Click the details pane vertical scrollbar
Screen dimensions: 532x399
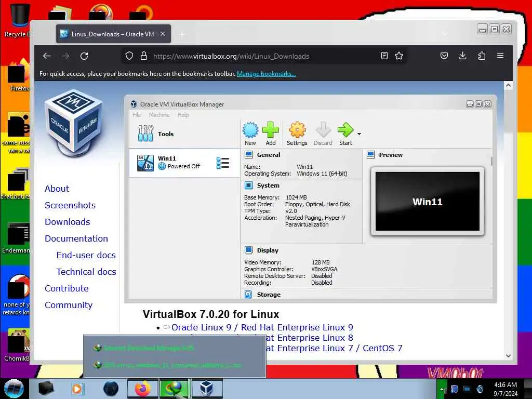491,162
